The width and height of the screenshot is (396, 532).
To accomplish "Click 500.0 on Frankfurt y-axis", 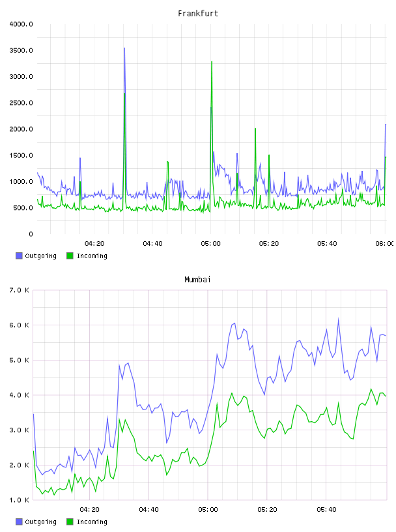I will point(23,208).
